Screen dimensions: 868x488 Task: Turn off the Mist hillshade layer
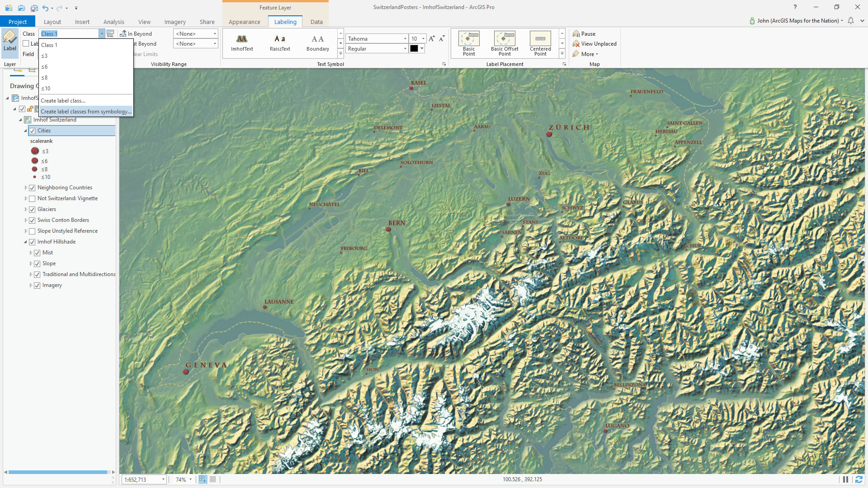[x=37, y=253]
